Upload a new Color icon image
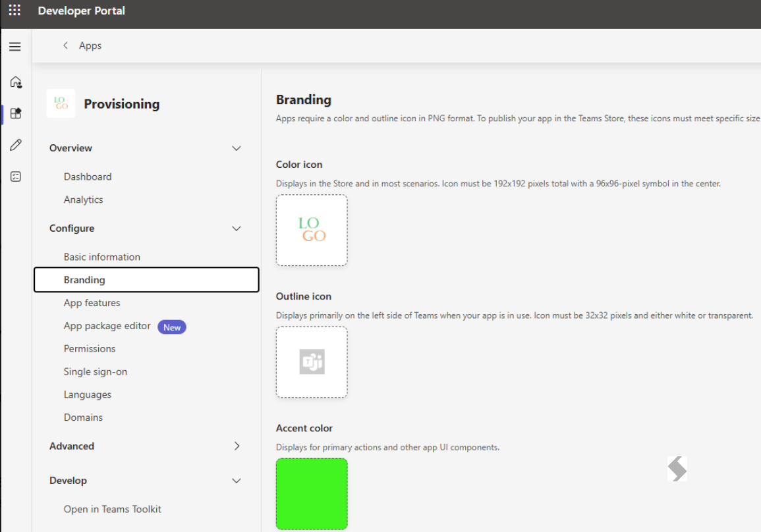 [312, 230]
